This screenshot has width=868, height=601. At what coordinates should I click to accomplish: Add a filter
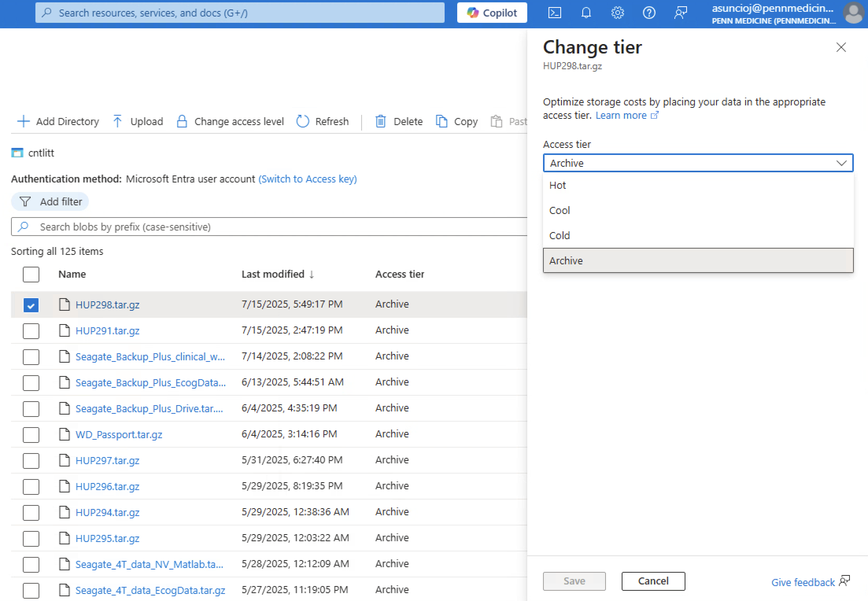(x=50, y=202)
